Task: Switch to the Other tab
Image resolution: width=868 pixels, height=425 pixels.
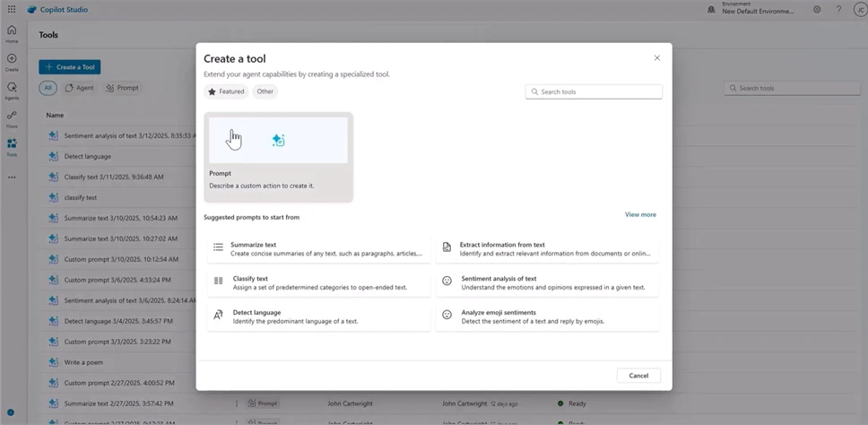Action: click(x=265, y=91)
